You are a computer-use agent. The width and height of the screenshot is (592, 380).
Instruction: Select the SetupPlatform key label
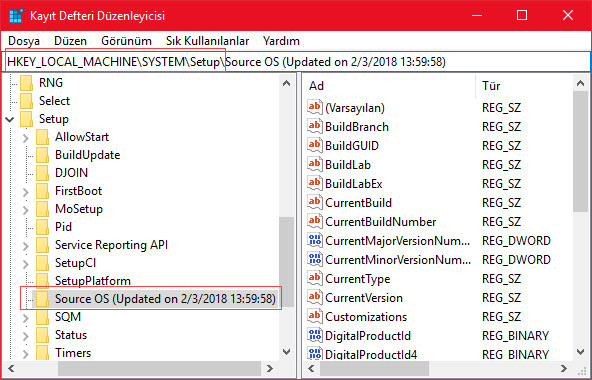93,281
